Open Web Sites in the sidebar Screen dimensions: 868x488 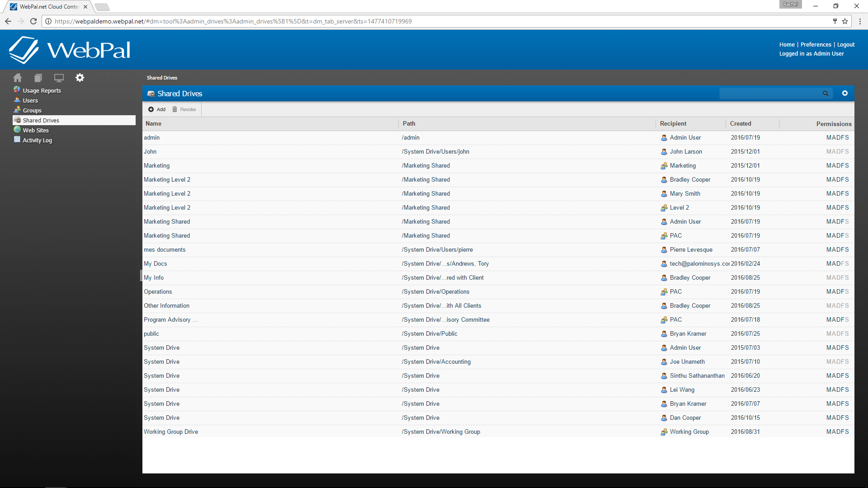tap(36, 130)
